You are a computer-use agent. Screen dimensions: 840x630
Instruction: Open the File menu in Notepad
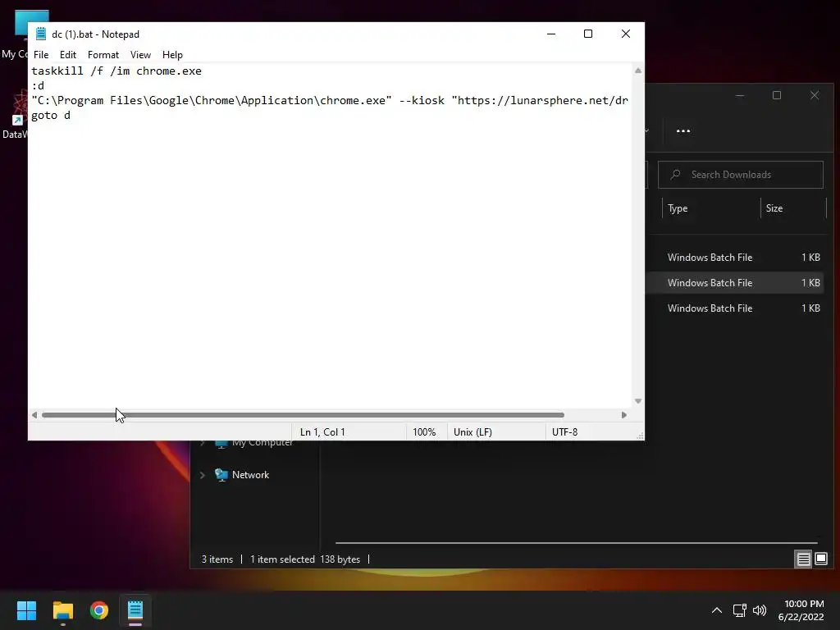(41, 55)
